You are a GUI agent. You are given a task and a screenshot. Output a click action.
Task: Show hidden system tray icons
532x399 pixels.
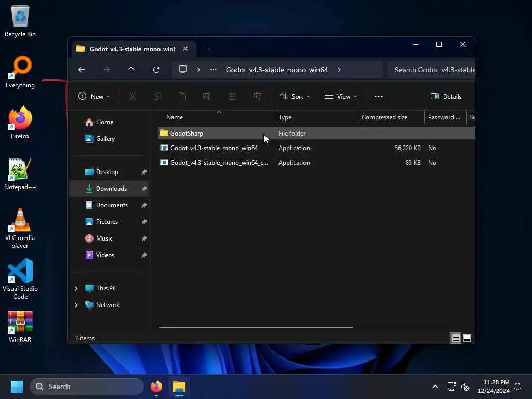pyautogui.click(x=435, y=387)
